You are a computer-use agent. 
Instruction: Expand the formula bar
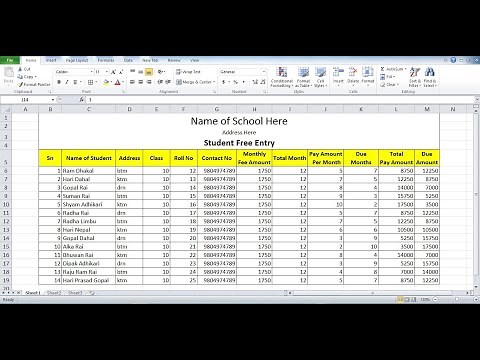click(x=477, y=100)
